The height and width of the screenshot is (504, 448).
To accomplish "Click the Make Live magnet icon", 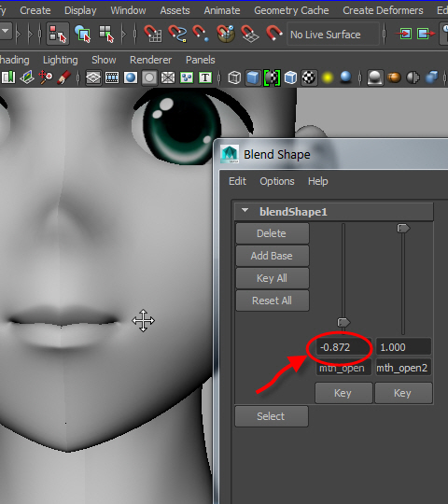I will click(x=274, y=33).
